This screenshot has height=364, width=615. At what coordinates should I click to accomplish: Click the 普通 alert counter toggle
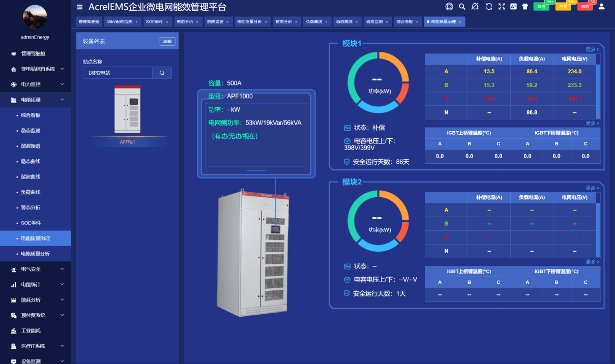click(541, 7)
